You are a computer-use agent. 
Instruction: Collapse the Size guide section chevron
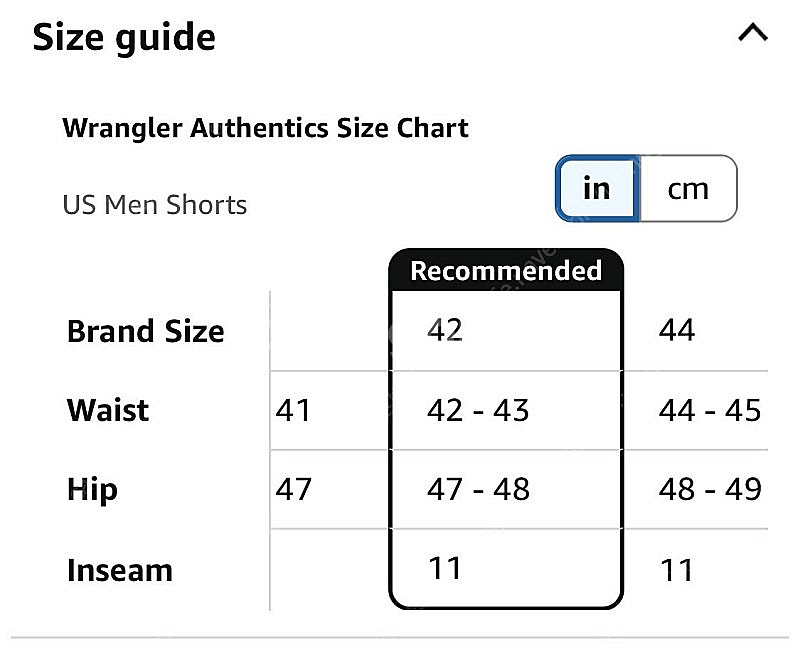[x=752, y=34]
